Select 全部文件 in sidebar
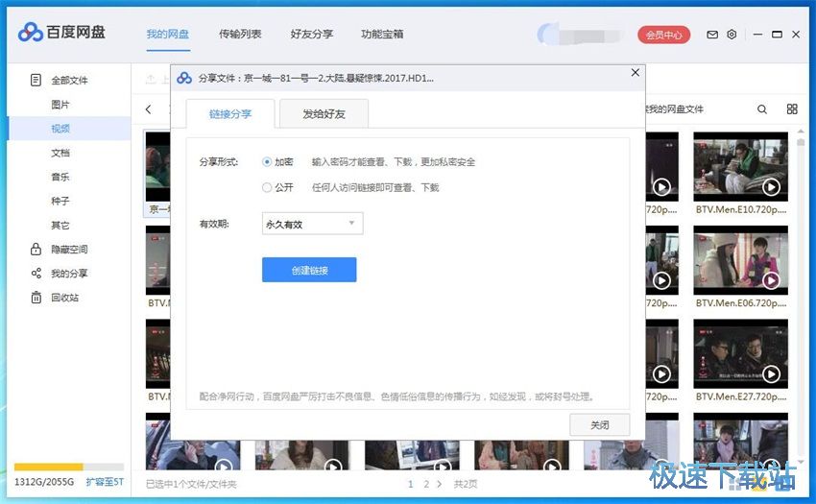Image resolution: width=816 pixels, height=504 pixels. [69, 81]
